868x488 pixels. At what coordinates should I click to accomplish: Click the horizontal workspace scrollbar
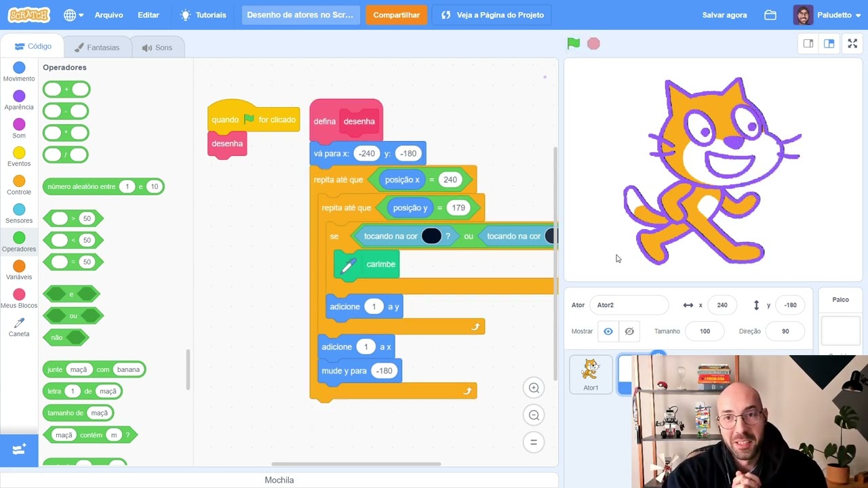click(x=356, y=464)
